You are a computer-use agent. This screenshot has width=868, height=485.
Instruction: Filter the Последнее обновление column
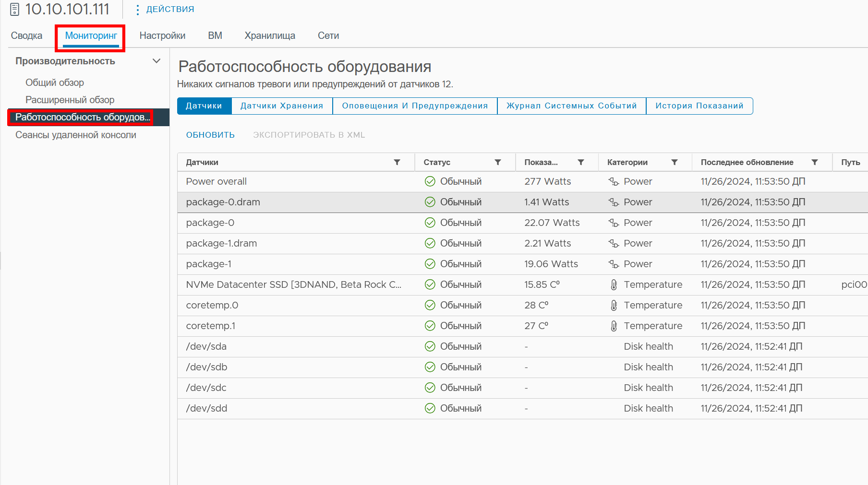coord(815,162)
